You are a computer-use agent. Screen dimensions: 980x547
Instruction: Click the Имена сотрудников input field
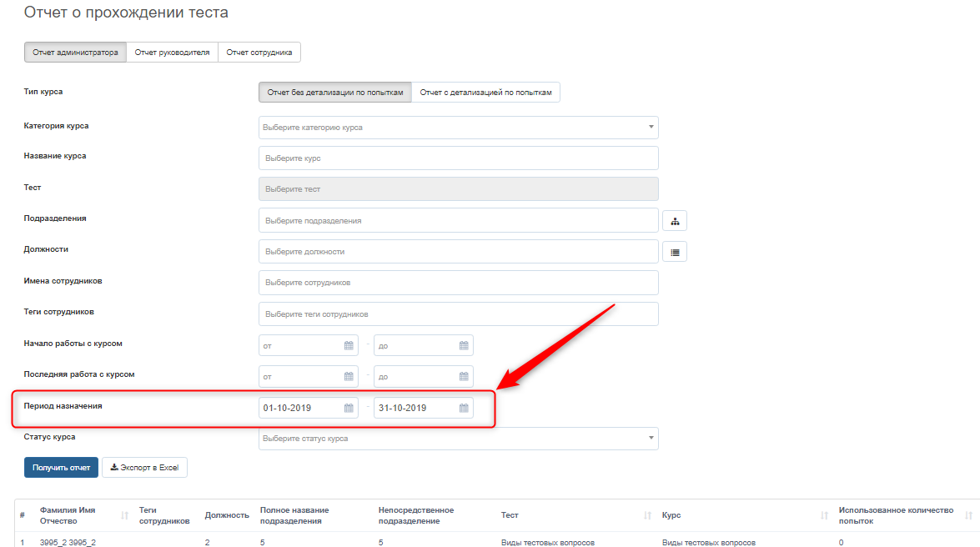(458, 283)
